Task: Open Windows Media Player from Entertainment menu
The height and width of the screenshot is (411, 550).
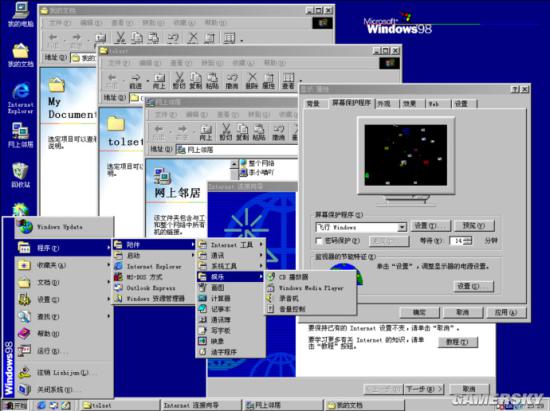Action: click(310, 288)
